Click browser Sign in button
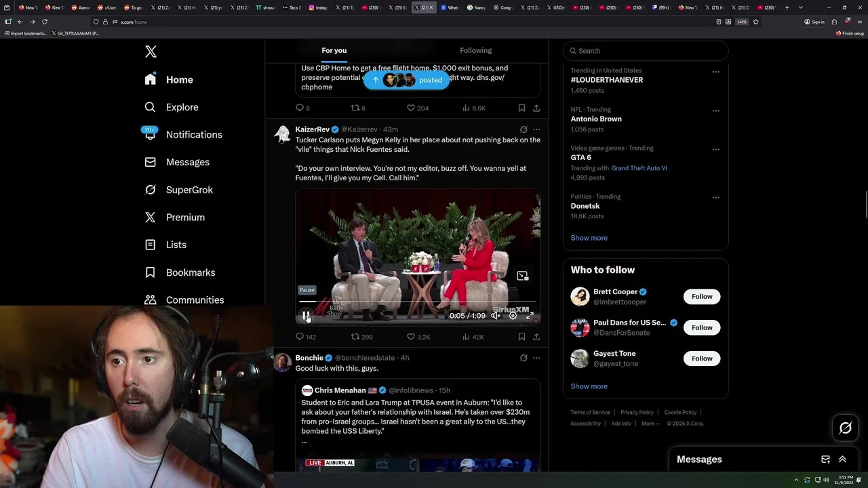Image resolution: width=868 pixels, height=488 pixels. pyautogui.click(x=814, y=22)
